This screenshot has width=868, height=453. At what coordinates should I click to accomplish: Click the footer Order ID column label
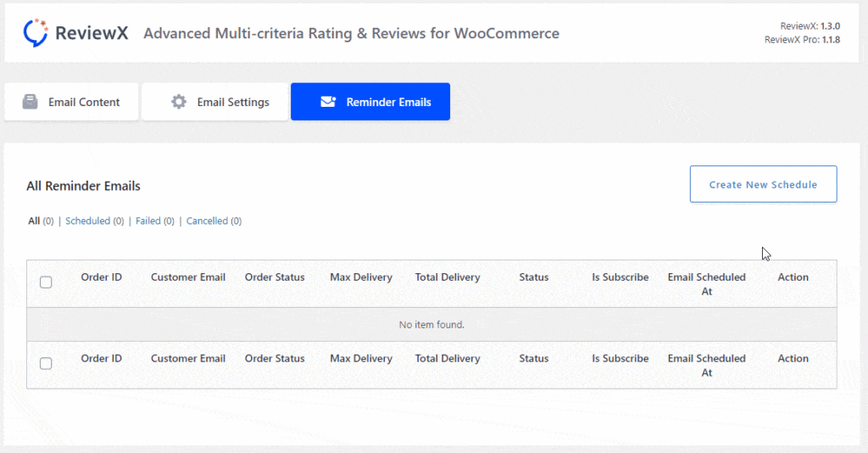tap(102, 358)
